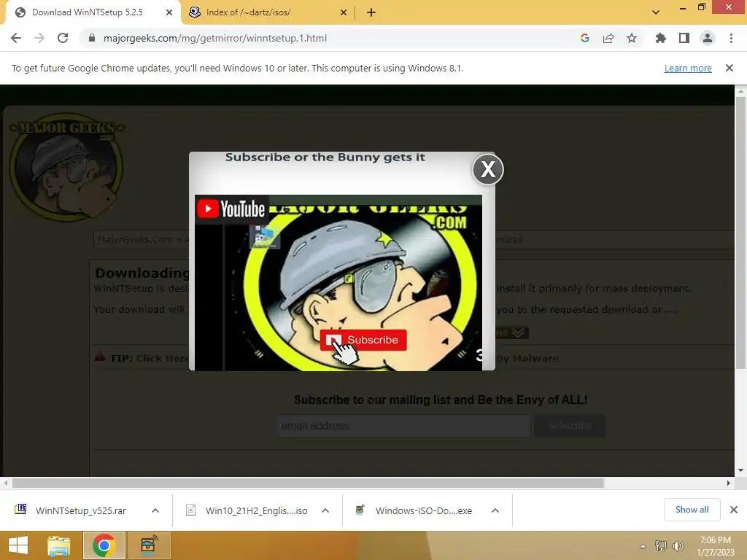Close the downloads shelf
Image resolution: width=747 pixels, height=560 pixels.
tap(734, 510)
